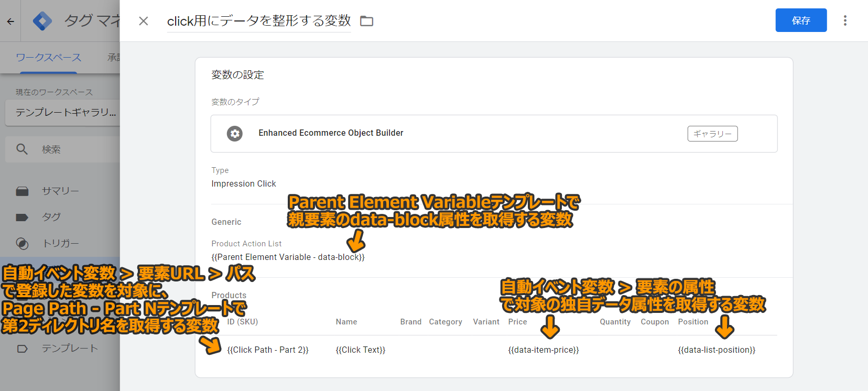This screenshot has height=391, width=868.
Task: Open the テンプレートギャラリ workspace selector
Action: 63,113
